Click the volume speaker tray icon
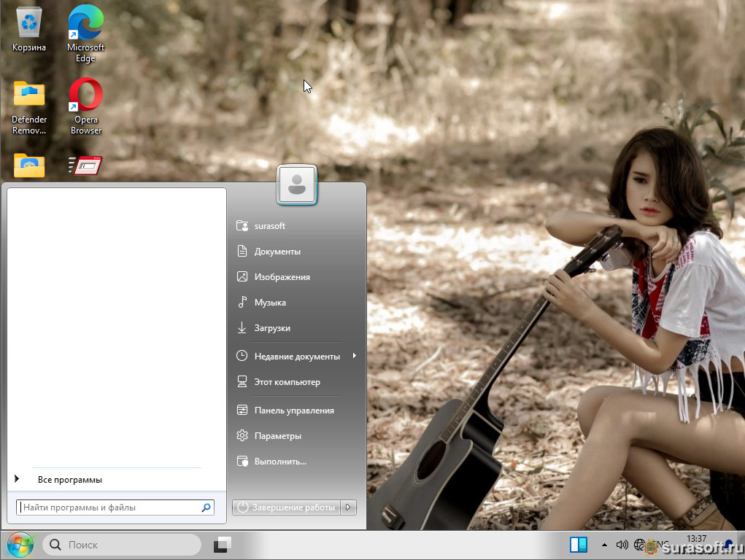Screen dimensions: 745x560 point(622,545)
